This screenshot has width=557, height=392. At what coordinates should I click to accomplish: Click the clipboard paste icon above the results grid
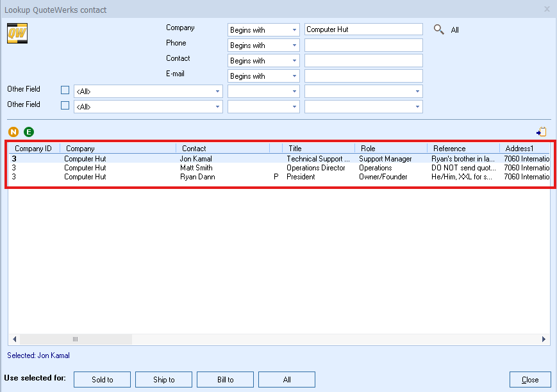[540, 131]
